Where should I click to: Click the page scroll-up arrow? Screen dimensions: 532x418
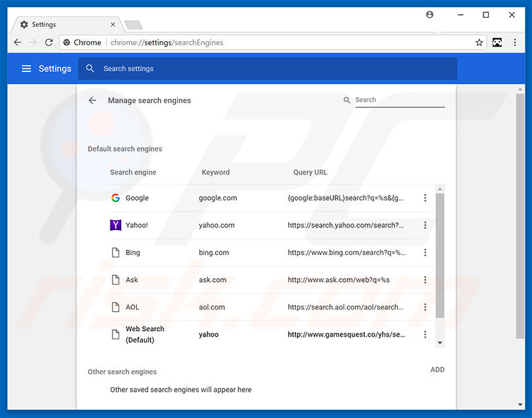pos(520,90)
